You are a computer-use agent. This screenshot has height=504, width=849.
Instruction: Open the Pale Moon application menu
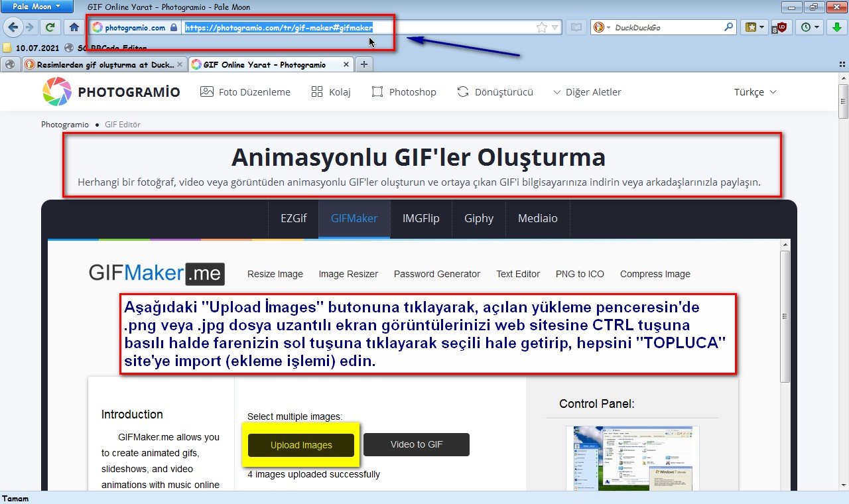pos(37,7)
